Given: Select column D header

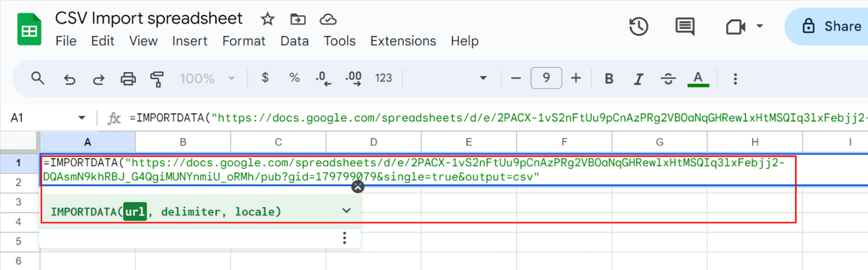Looking at the screenshot, I should click(x=373, y=143).
